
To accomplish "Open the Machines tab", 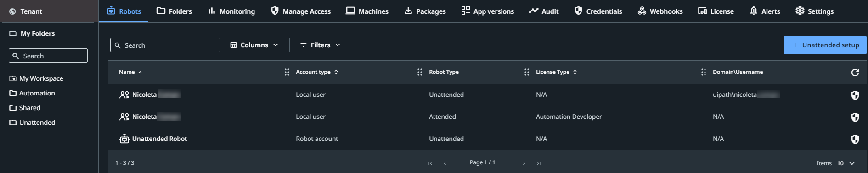I will 367,11.
